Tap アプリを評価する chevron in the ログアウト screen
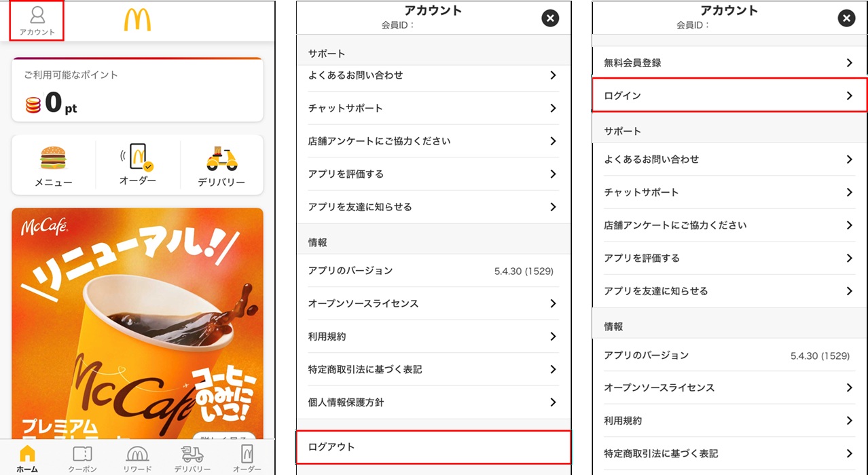The image size is (868, 475). (553, 174)
